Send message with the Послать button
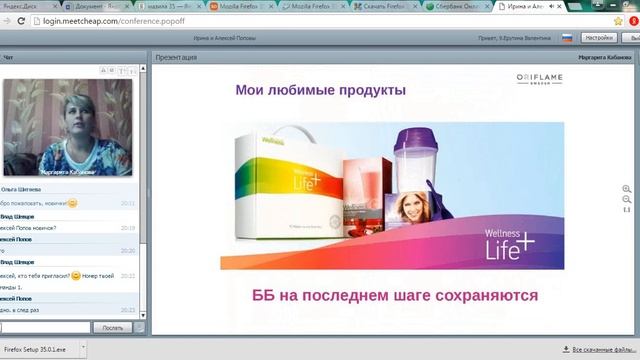 click(x=113, y=328)
